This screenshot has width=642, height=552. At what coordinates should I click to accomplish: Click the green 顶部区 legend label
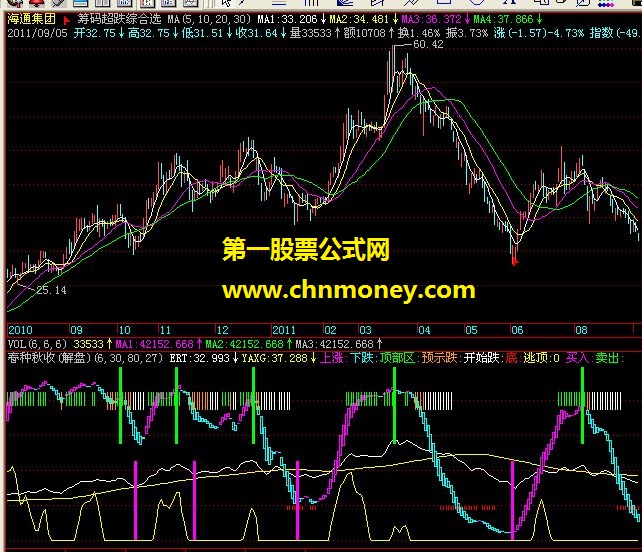point(397,358)
